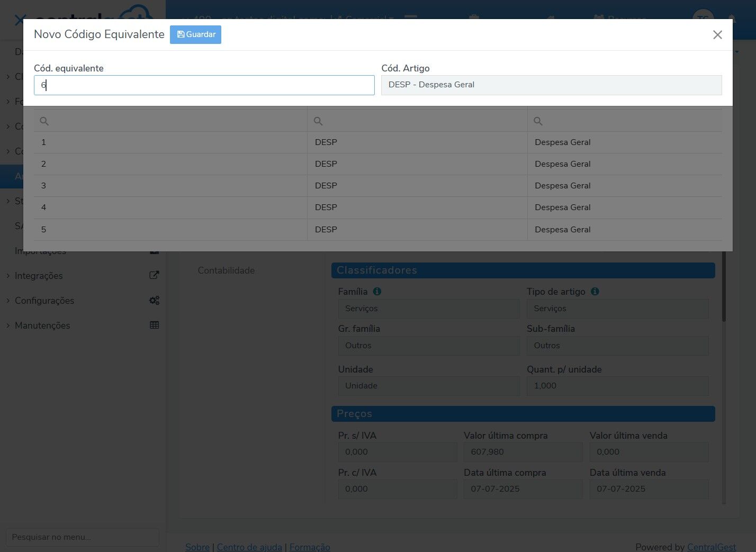Expand the Manutenções chevron

pyautogui.click(x=8, y=325)
